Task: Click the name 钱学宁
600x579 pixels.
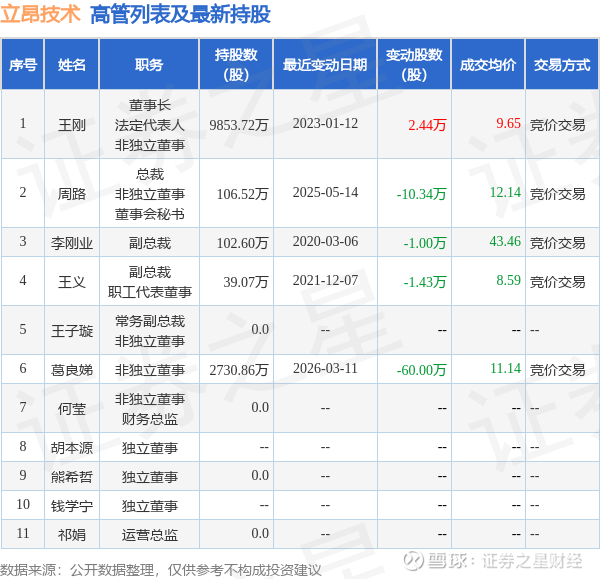Action: click(x=72, y=506)
